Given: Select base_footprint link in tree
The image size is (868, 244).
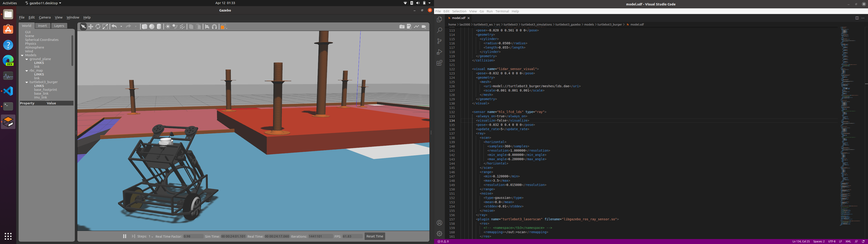Looking at the screenshot, I should (x=45, y=90).
